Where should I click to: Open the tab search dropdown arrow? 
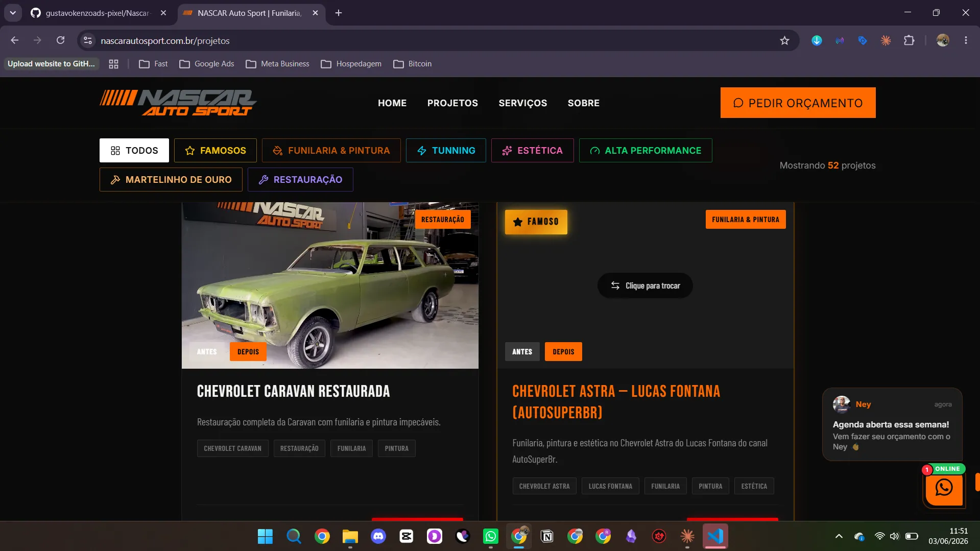[x=13, y=13]
